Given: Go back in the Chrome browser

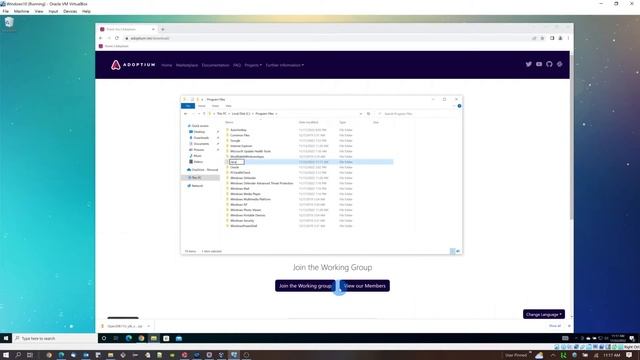Looking at the screenshot, I should click(101, 38).
